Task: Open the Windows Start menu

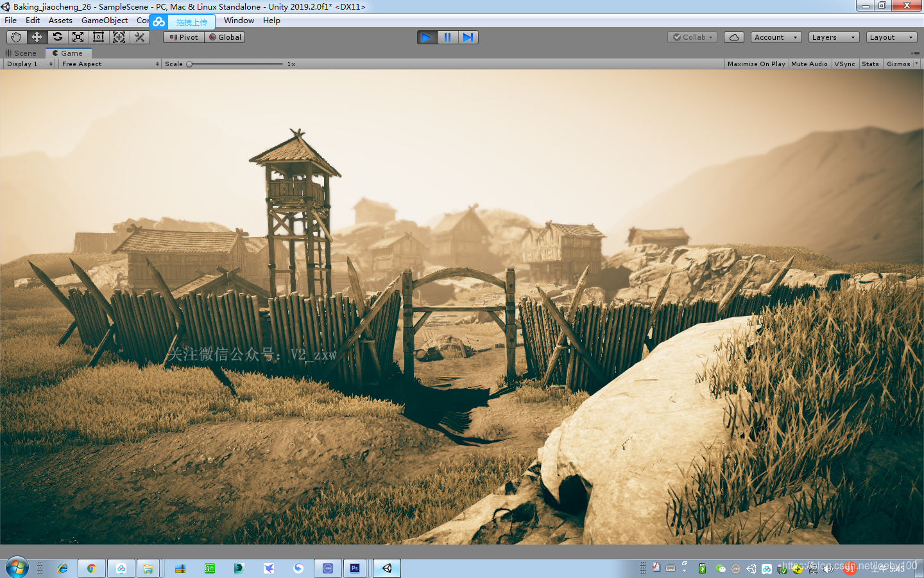Action: point(17,568)
